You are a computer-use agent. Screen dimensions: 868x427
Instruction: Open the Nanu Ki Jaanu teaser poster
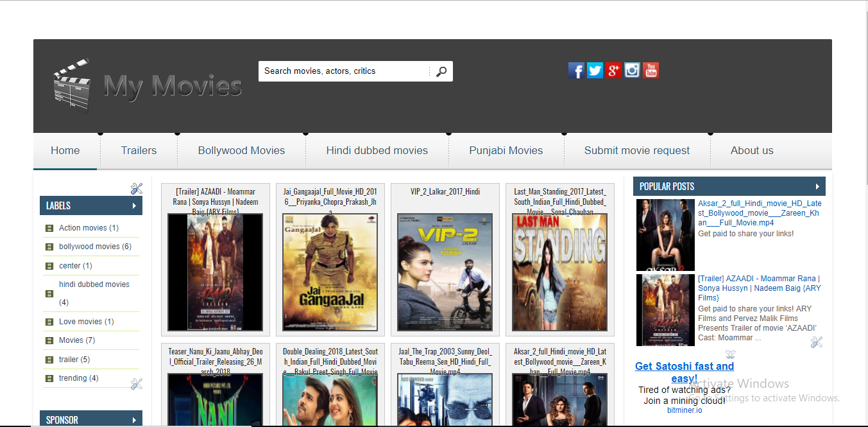click(215, 399)
